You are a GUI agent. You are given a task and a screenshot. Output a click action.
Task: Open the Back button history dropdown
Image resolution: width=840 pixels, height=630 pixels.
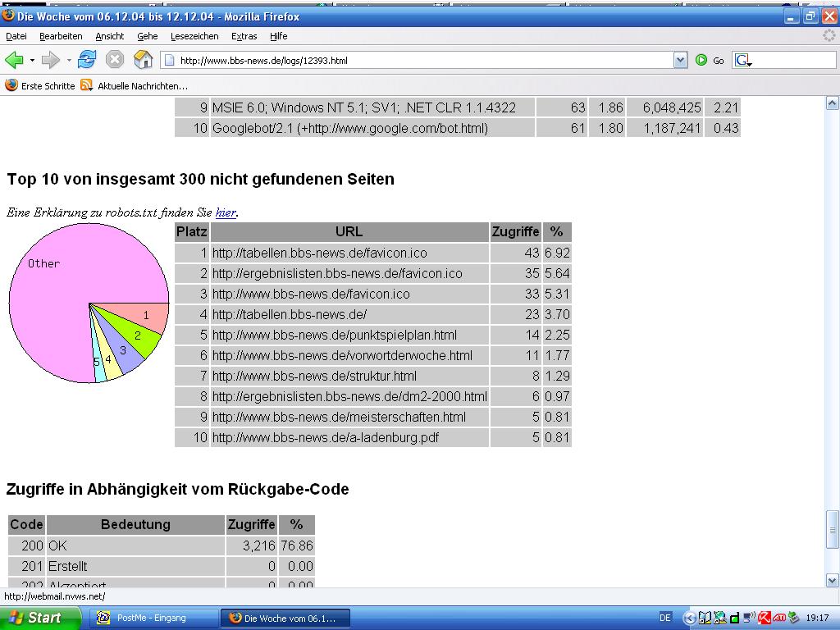tap(32, 60)
